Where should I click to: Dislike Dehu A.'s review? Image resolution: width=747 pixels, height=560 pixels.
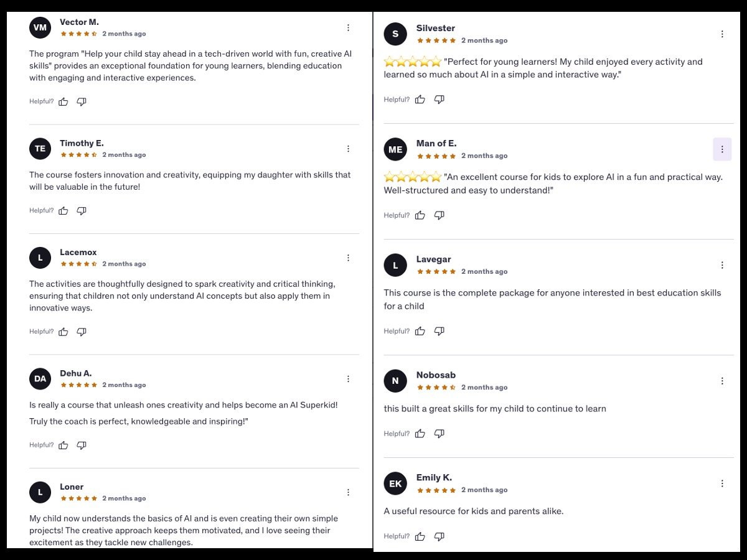click(82, 446)
